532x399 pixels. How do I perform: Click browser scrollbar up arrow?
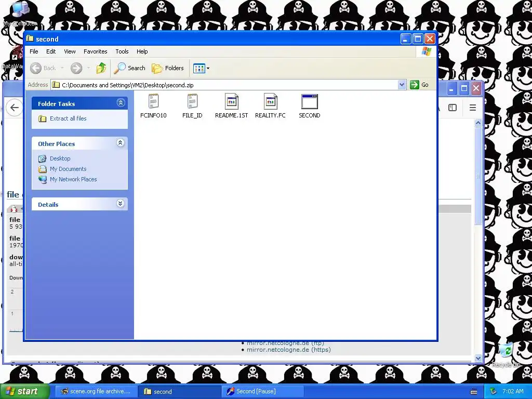tap(478, 123)
